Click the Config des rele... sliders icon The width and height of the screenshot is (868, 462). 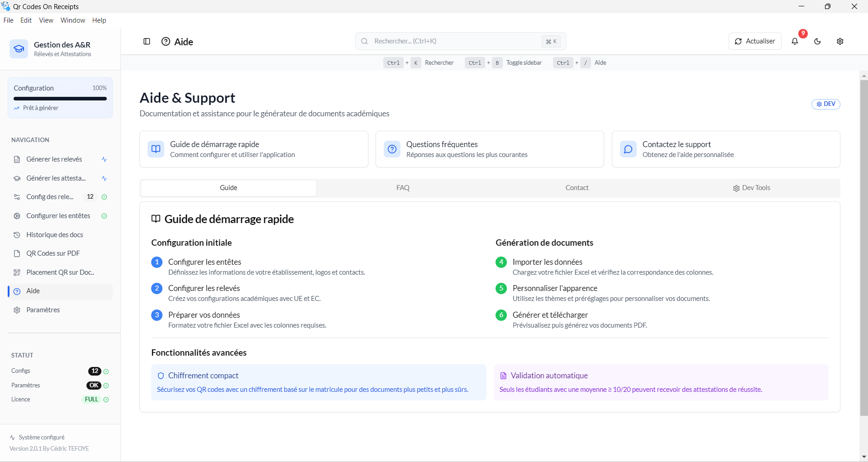coord(17,197)
